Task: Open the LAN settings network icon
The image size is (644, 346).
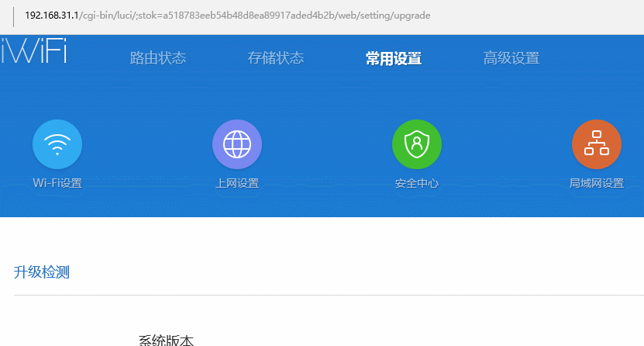Action: [597, 144]
